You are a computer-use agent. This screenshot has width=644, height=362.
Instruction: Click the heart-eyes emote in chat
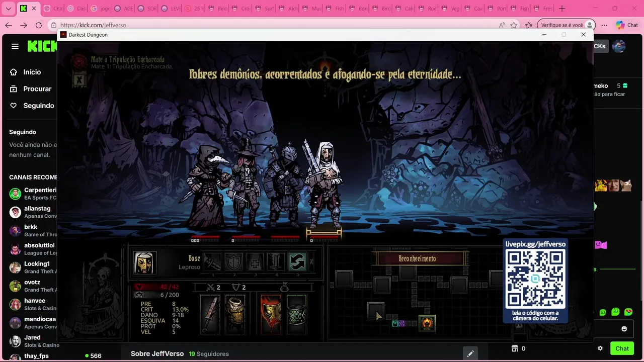pos(628,312)
